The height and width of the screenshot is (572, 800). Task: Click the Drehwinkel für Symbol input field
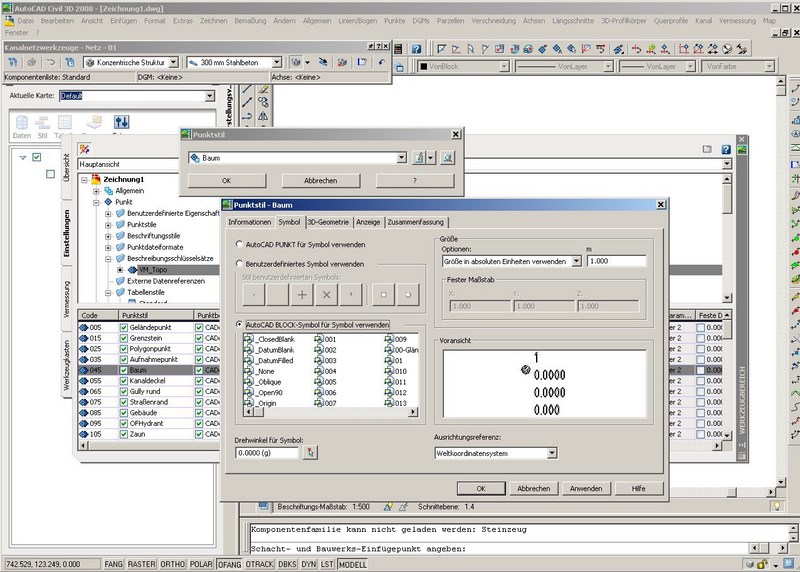pos(267,453)
